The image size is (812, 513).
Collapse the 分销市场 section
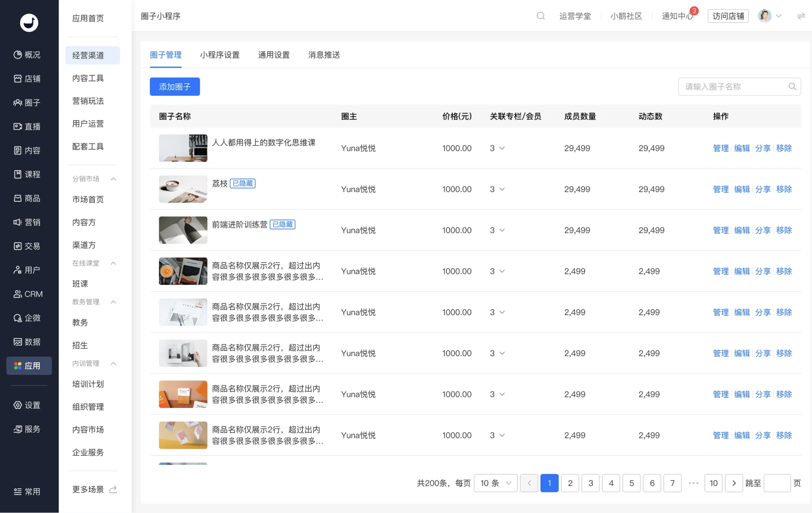pos(113,178)
